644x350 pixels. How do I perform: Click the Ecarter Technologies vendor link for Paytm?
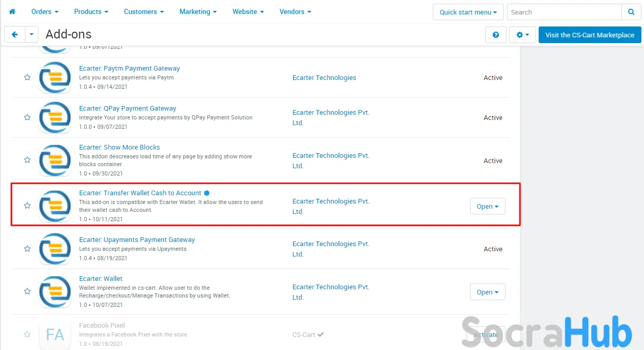tap(324, 78)
